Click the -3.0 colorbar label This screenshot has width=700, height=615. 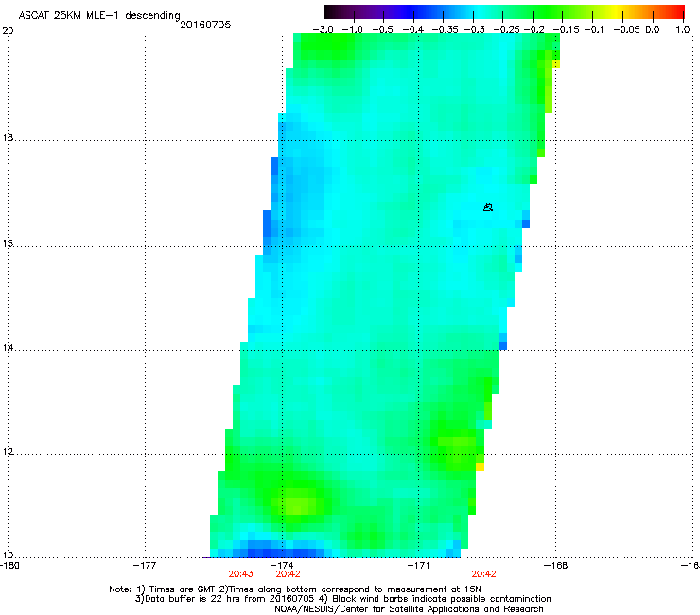click(323, 30)
